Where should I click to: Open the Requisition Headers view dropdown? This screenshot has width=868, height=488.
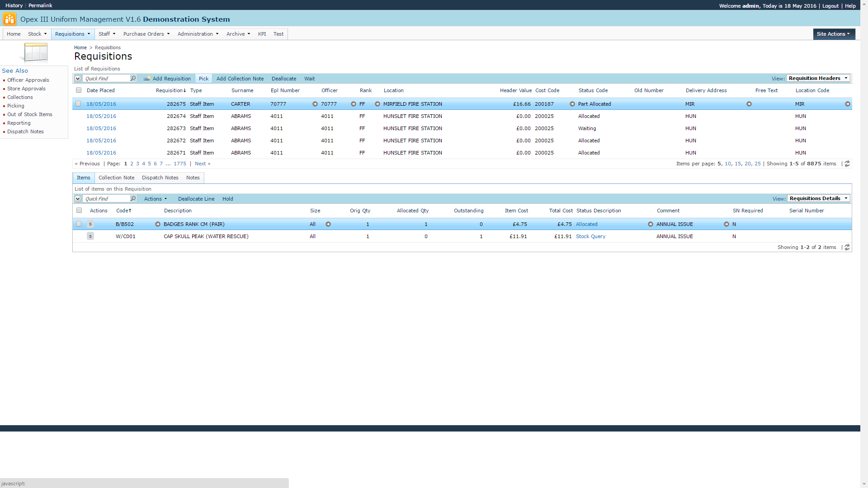818,78
